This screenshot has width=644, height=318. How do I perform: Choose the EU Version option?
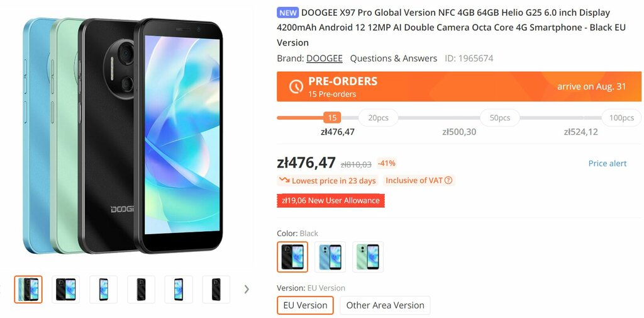(305, 305)
